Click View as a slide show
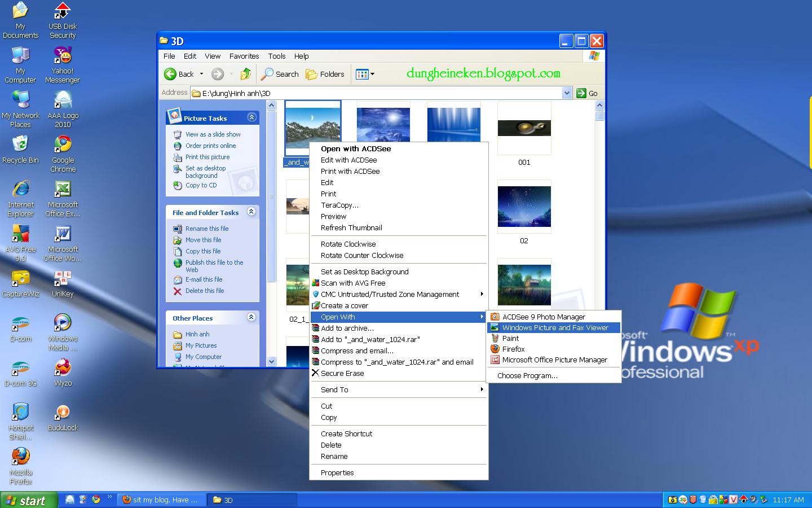812x508 pixels. pyautogui.click(x=213, y=134)
